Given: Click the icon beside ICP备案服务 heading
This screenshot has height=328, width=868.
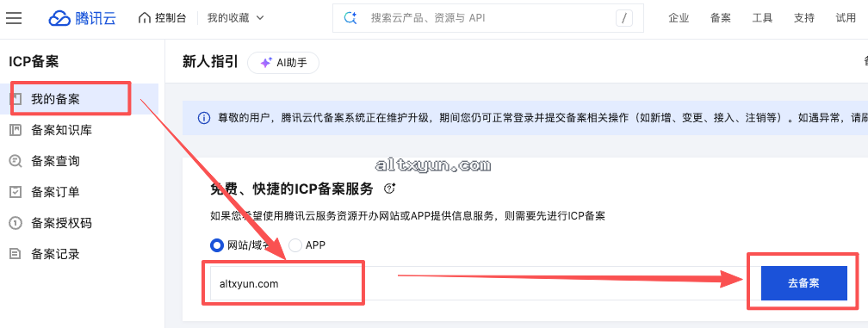Looking at the screenshot, I should pyautogui.click(x=389, y=189).
